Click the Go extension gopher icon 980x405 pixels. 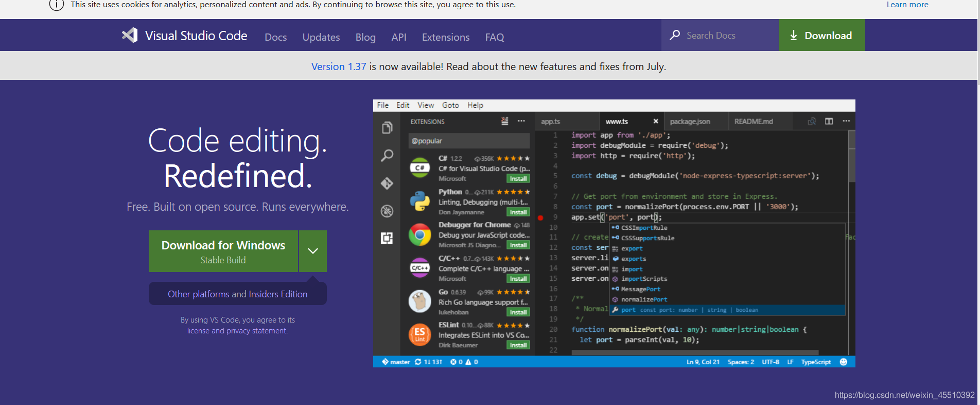(420, 301)
